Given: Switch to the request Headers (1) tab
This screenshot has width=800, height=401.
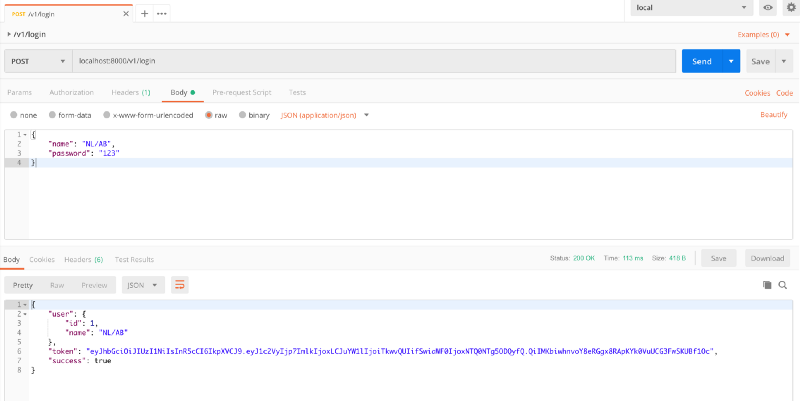Looking at the screenshot, I should point(131,92).
